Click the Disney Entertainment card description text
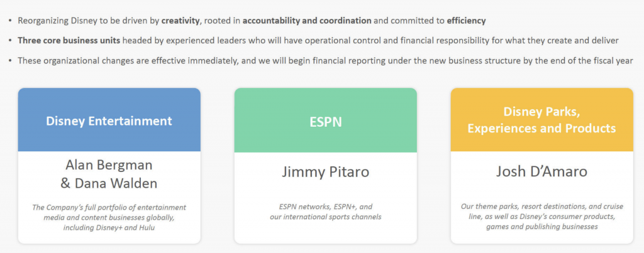The image size is (644, 253). (x=109, y=217)
